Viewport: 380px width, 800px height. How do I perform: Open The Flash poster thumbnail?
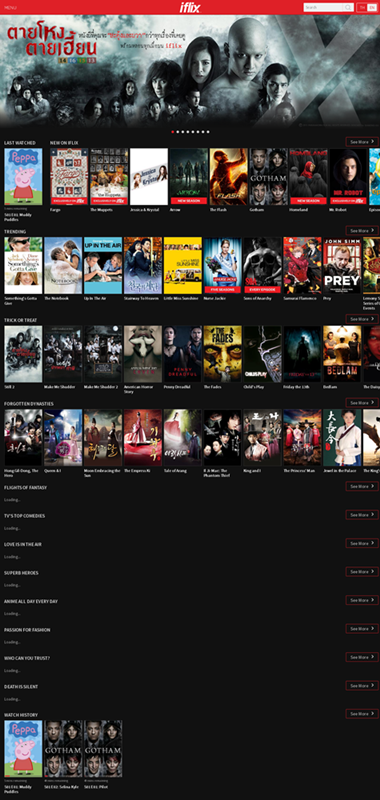pos(229,177)
